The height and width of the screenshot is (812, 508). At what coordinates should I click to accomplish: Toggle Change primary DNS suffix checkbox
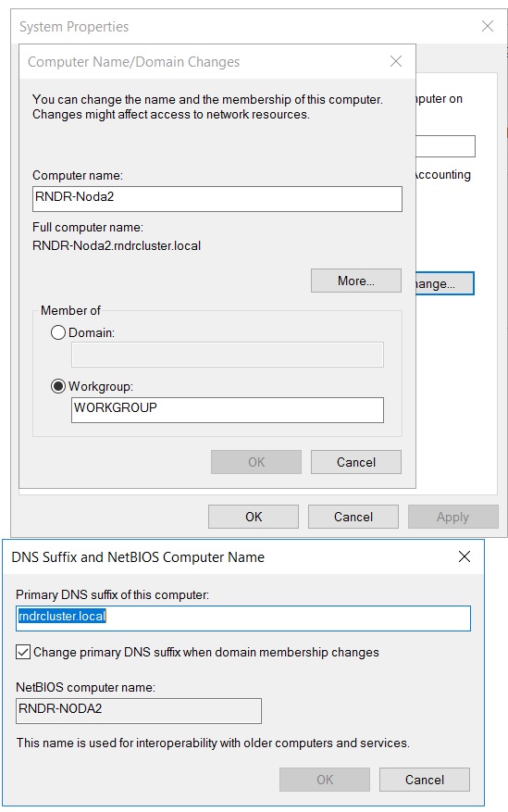23,652
